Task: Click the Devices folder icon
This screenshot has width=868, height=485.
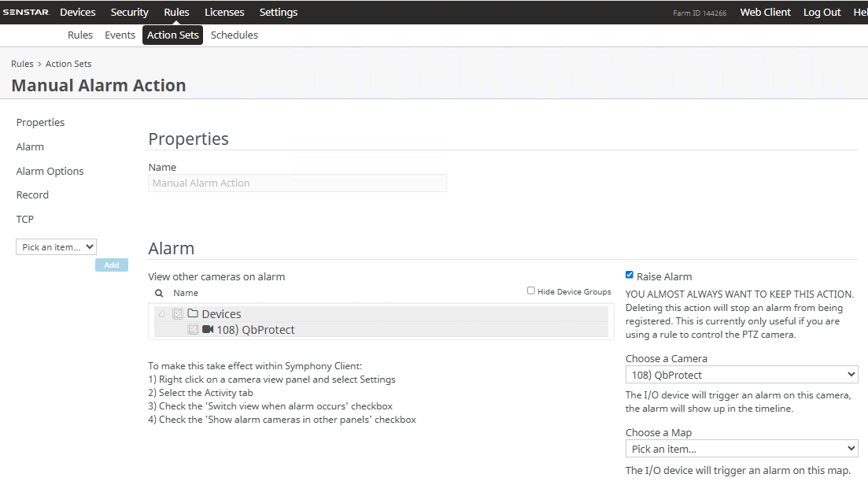Action: [193, 313]
